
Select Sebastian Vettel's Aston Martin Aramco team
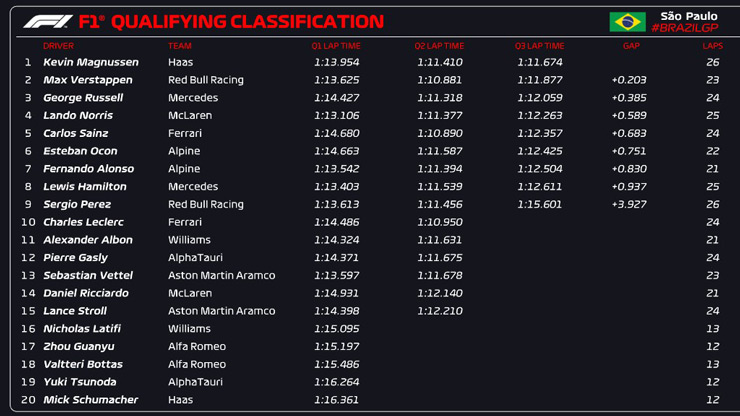221,276
